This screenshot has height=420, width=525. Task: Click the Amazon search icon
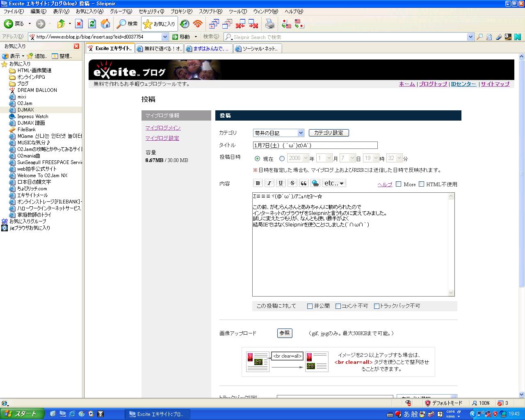[x=508, y=37]
